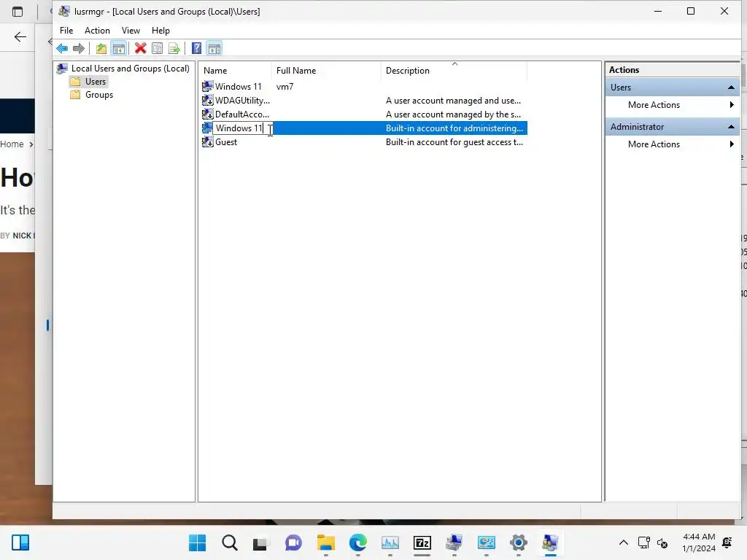The width and height of the screenshot is (747, 560).
Task: Click the vm7 full name cell
Action: (x=285, y=87)
